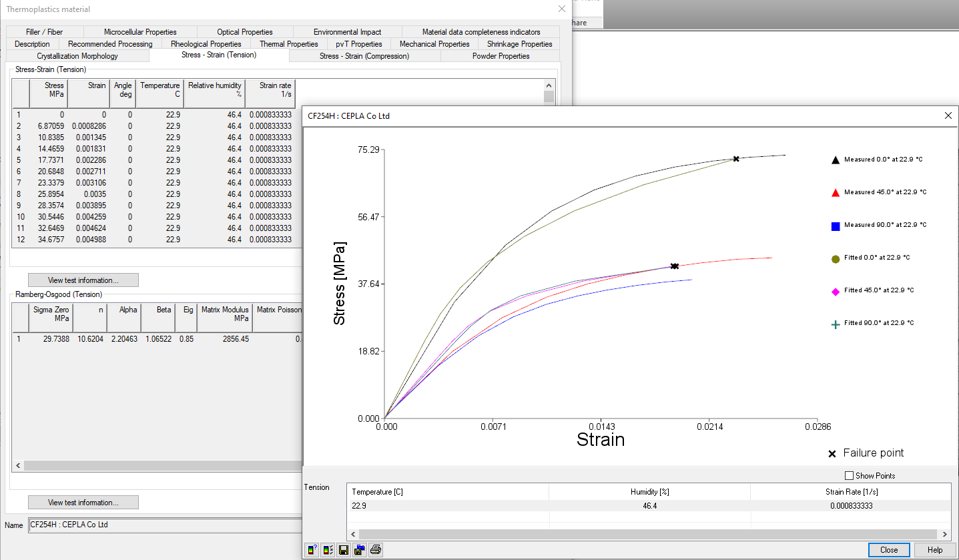This screenshot has height=560, width=959.
Task: Click the failure point marker on the 0° curve
Action: (736, 159)
